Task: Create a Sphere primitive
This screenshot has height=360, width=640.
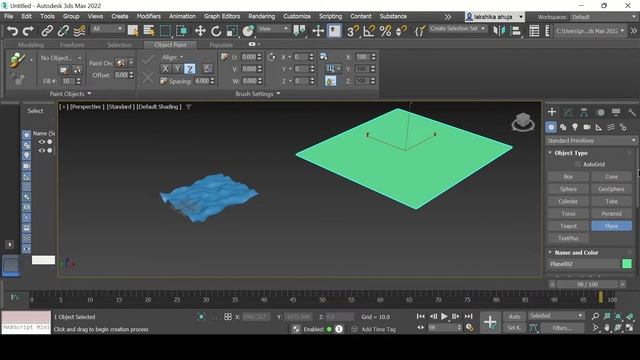Action: tap(568, 189)
